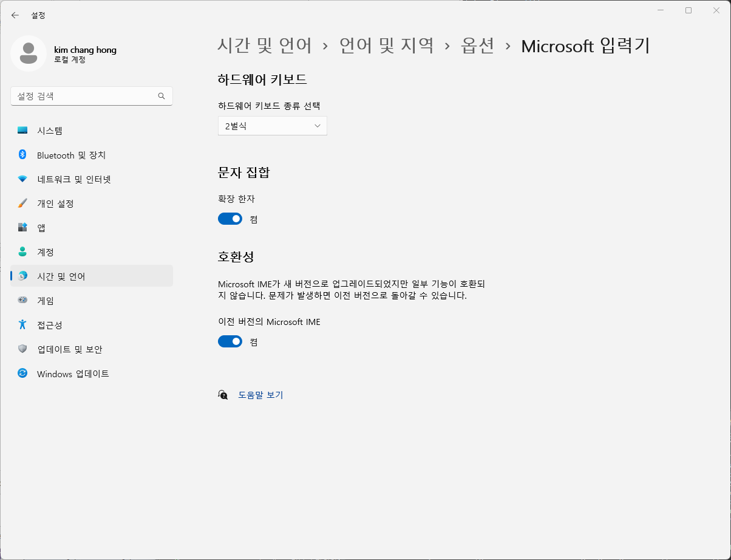Go to 접근성 settings
This screenshot has width=731, height=560.
pyautogui.click(x=92, y=325)
